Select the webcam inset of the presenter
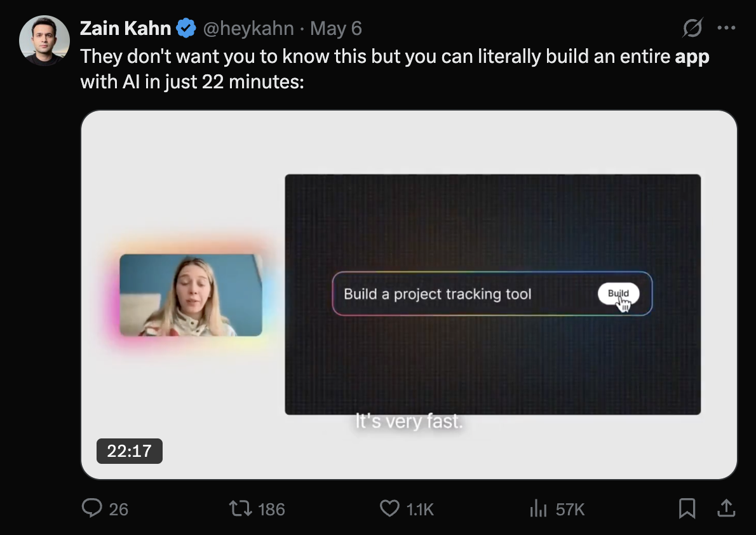This screenshot has height=535, width=756. click(x=191, y=295)
